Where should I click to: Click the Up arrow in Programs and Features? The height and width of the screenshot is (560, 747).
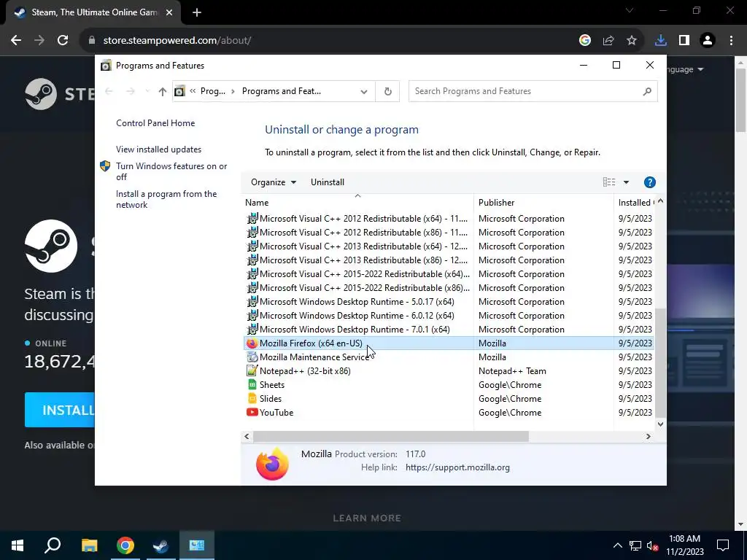click(163, 91)
